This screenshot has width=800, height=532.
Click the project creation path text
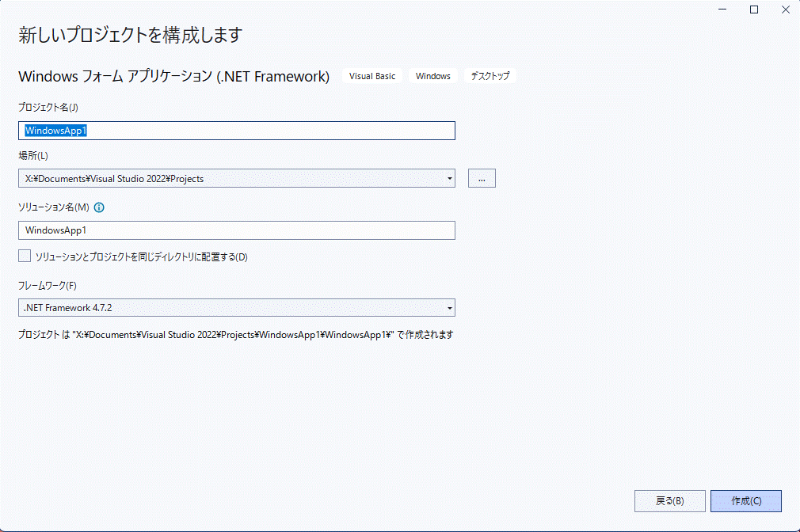(235, 335)
